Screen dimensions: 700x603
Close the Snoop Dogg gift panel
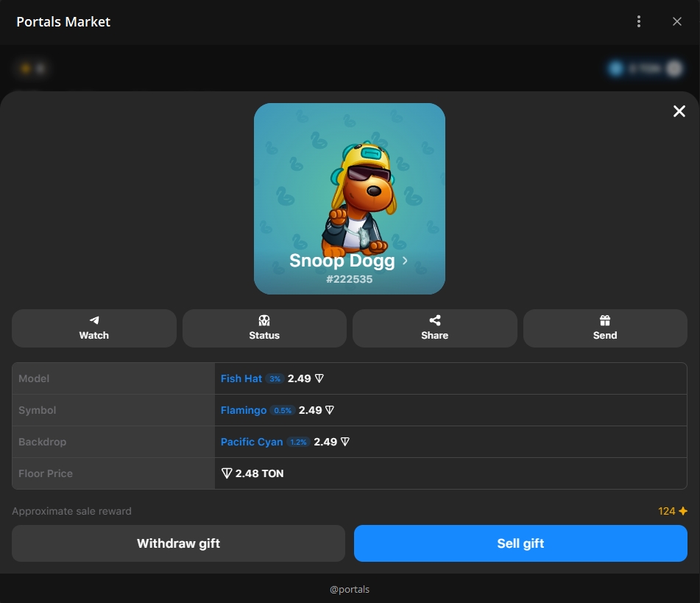click(679, 111)
